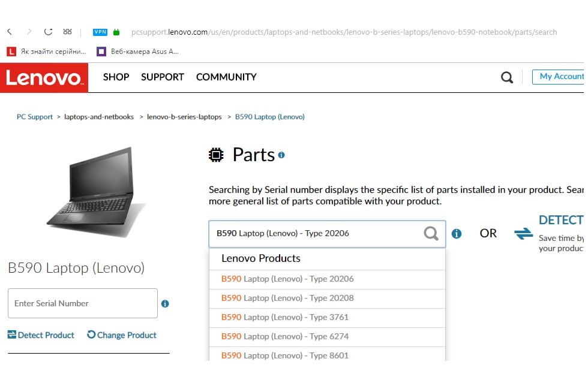588x374 pixels.
Task: Click the site search magnifier icon
Action: [x=507, y=77]
